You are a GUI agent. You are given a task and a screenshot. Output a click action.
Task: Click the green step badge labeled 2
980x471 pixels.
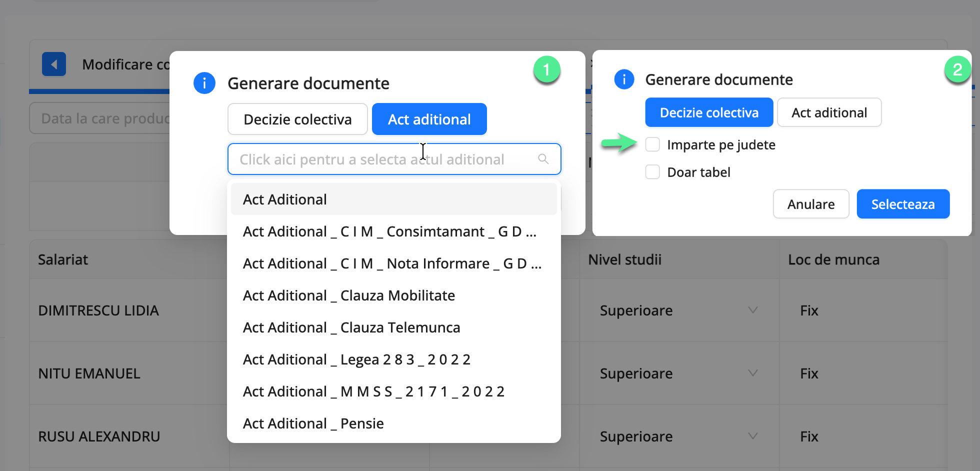tap(958, 69)
